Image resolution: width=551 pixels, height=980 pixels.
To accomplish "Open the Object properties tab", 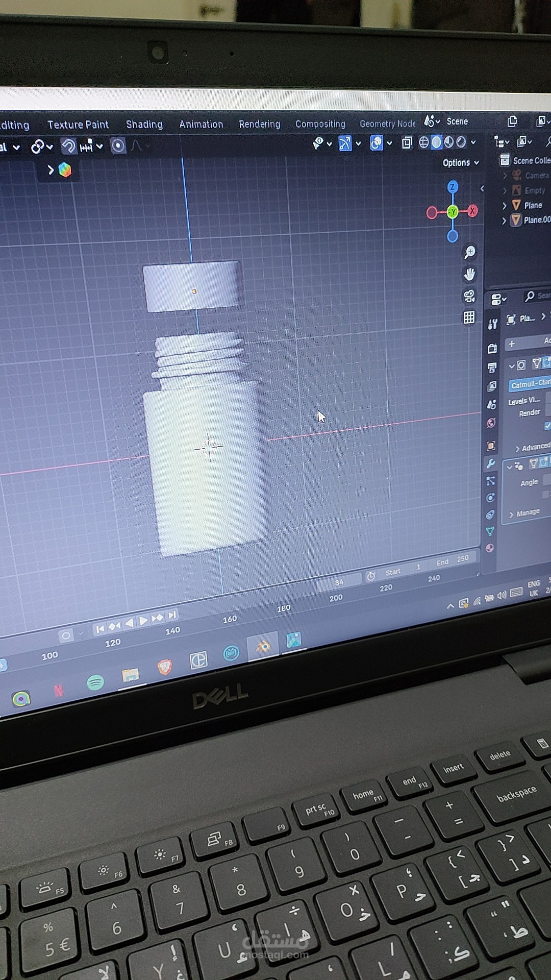I will [491, 446].
